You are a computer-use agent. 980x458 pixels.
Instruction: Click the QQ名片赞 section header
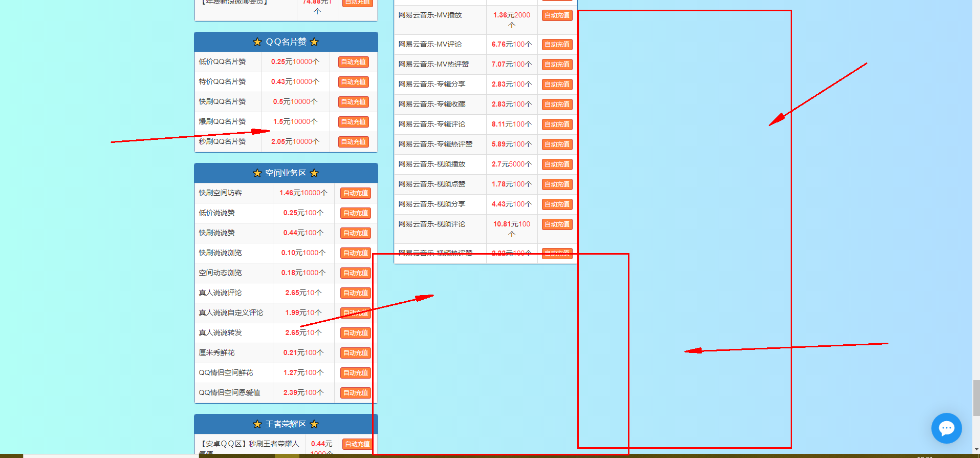(x=286, y=42)
